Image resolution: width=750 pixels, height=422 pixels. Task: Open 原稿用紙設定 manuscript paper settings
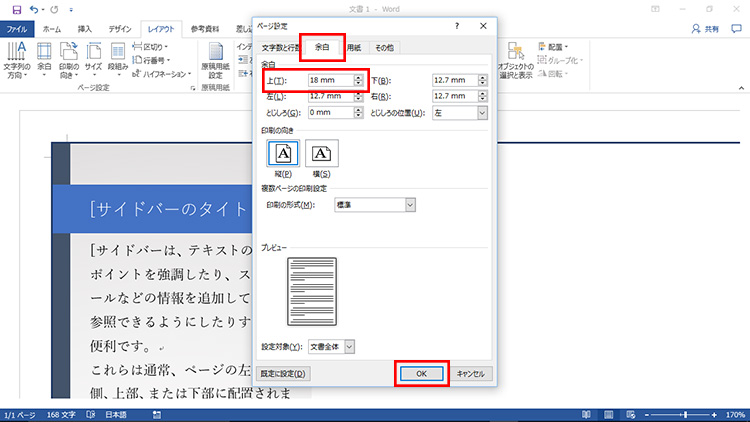(215, 60)
